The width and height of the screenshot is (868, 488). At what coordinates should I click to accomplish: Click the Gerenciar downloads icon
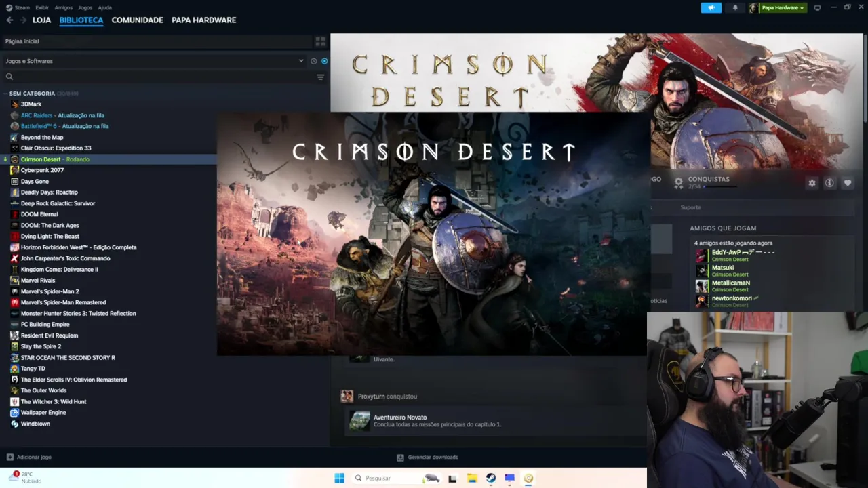[400, 457]
